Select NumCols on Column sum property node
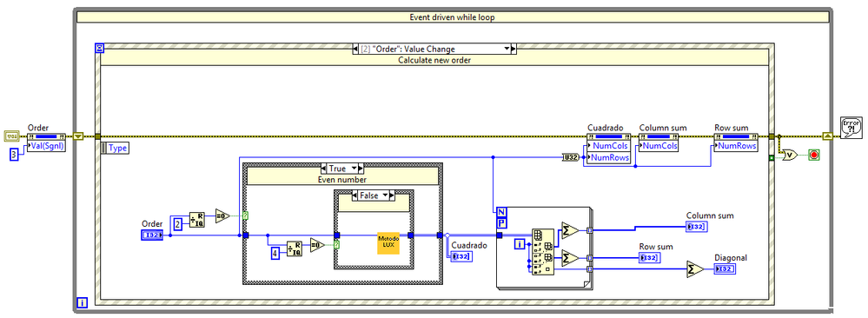The height and width of the screenshot is (318, 868). point(659,146)
